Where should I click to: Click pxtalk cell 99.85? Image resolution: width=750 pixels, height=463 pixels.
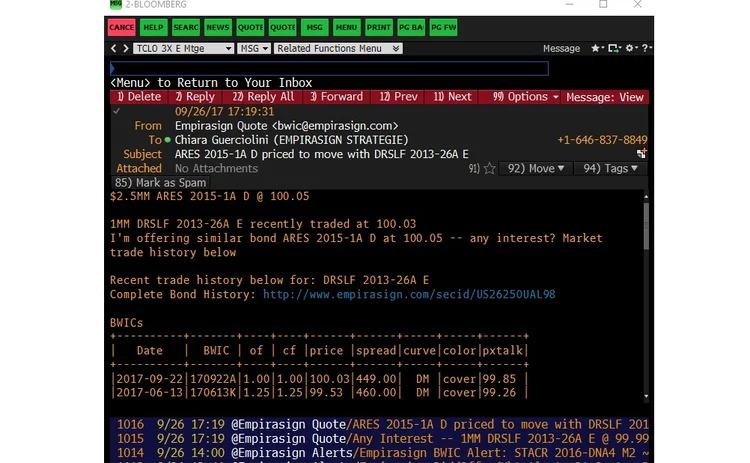pyautogui.click(x=499, y=379)
